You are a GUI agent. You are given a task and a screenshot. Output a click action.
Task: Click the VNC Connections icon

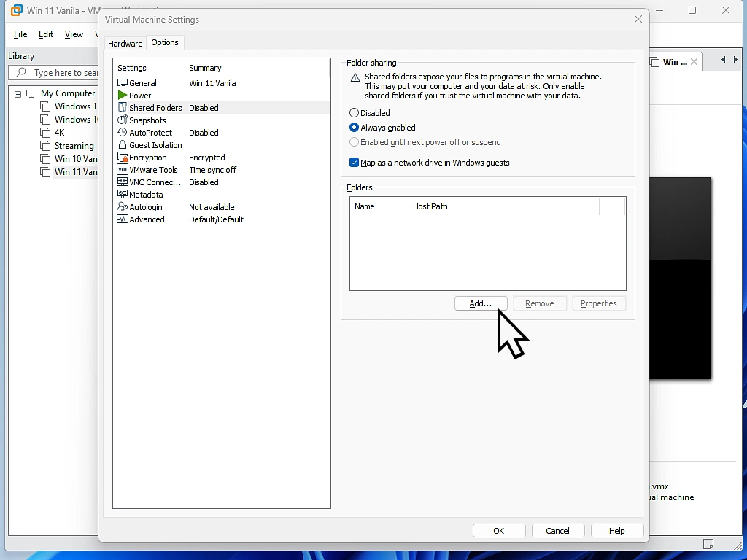coord(123,182)
